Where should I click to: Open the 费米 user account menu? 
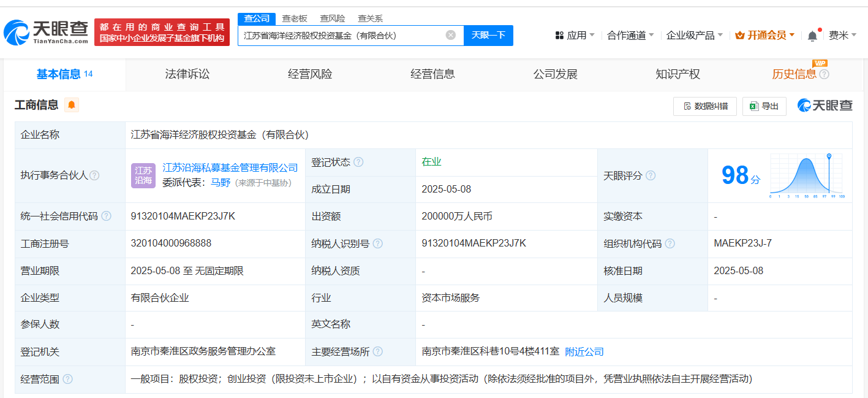point(842,36)
